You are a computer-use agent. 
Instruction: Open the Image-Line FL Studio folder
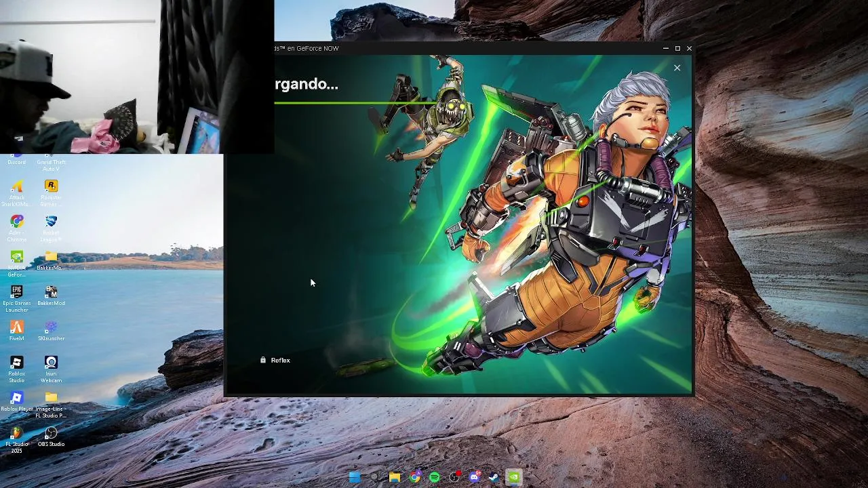[51, 405]
